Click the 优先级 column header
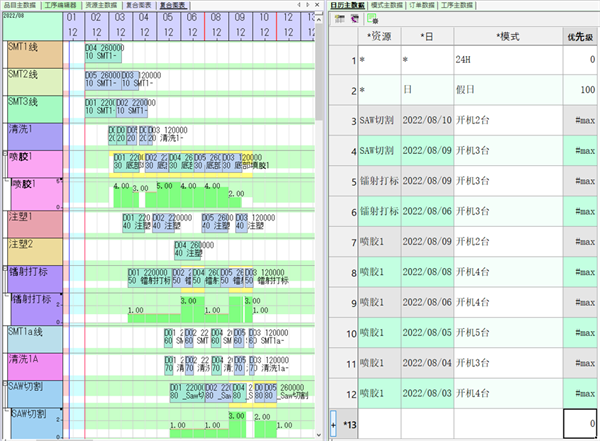600x441 pixels. click(580, 36)
